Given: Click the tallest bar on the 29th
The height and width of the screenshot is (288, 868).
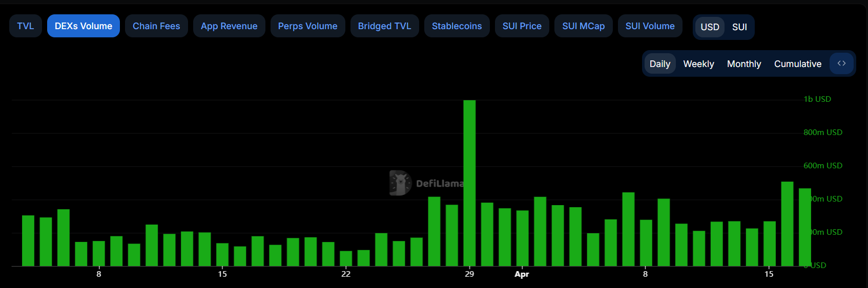Looking at the screenshot, I should tap(469, 183).
